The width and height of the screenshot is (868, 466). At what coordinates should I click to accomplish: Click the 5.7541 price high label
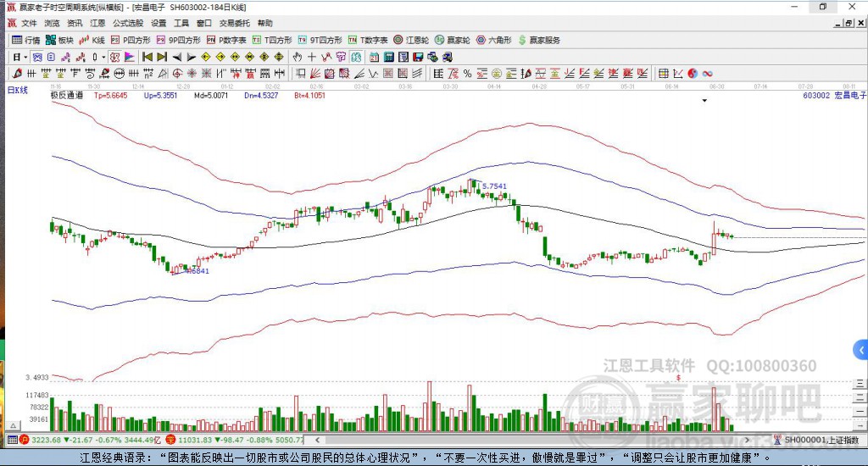pos(494,186)
